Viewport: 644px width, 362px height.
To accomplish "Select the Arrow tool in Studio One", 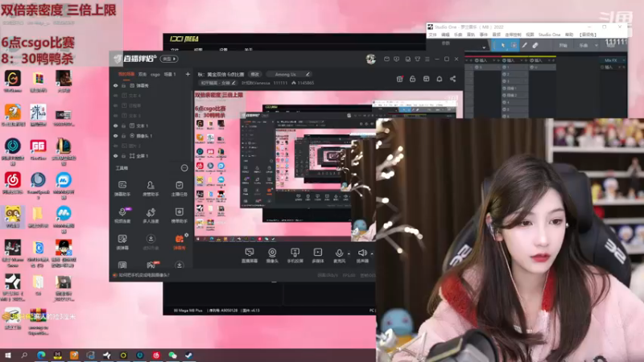I will tap(503, 46).
